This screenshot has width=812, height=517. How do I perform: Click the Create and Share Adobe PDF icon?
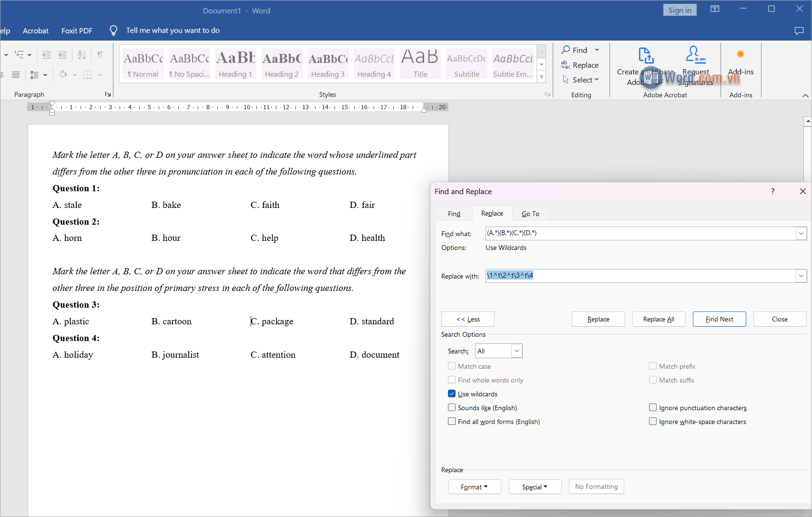point(646,55)
